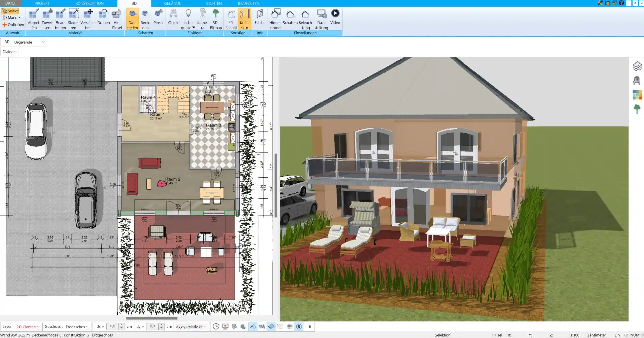Toggle the highlighted roof outline icon
Screen dimensions: 644x338
point(253,326)
